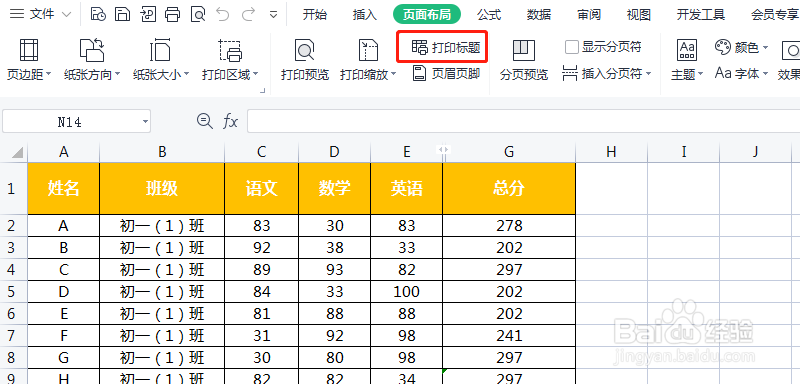Image resolution: width=800 pixels, height=384 pixels.
Task: Click the undo arrow icon
Action: click(x=223, y=14)
